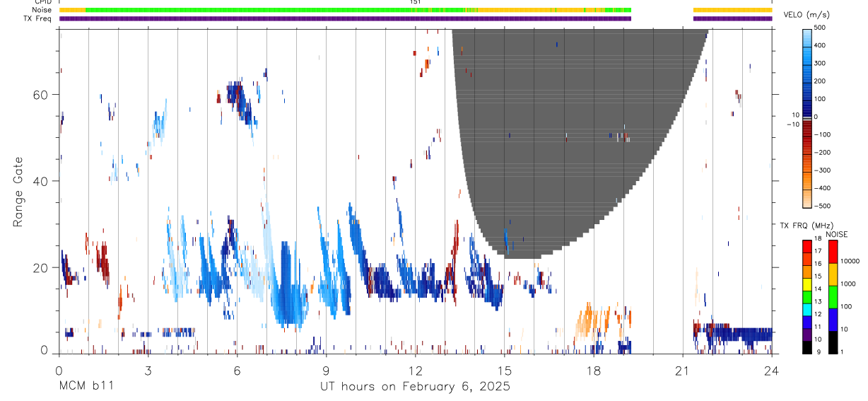
Task: Click the purple TX Freq strip above plot
Action: coord(345,18)
